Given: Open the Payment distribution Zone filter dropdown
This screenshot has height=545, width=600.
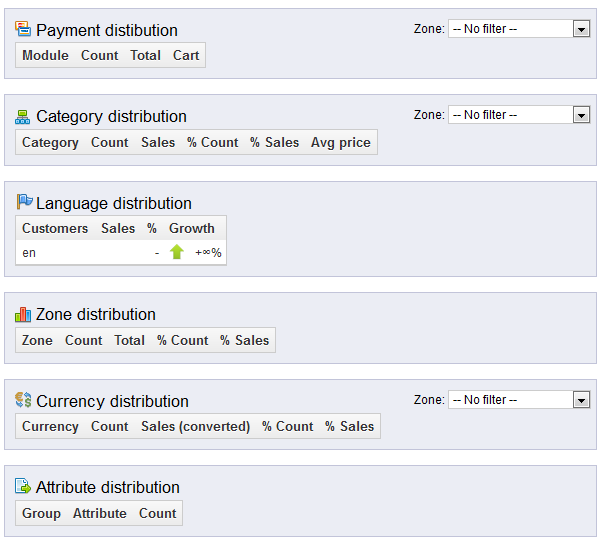Looking at the screenshot, I should coord(519,29).
